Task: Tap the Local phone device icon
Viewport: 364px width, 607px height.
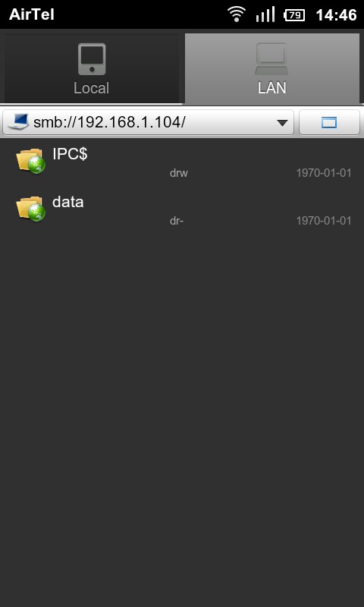Action: point(92,59)
